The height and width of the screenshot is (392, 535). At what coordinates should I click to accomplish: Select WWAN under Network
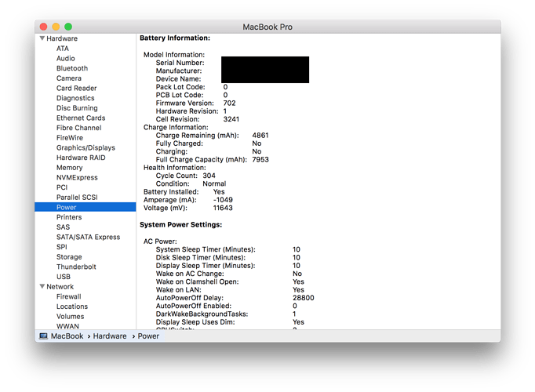[x=67, y=326]
